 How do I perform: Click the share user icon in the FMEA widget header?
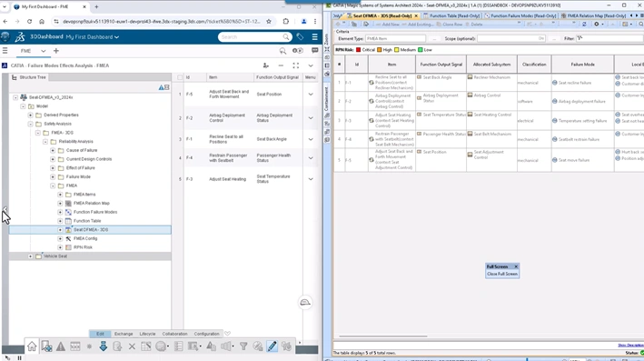click(266, 65)
